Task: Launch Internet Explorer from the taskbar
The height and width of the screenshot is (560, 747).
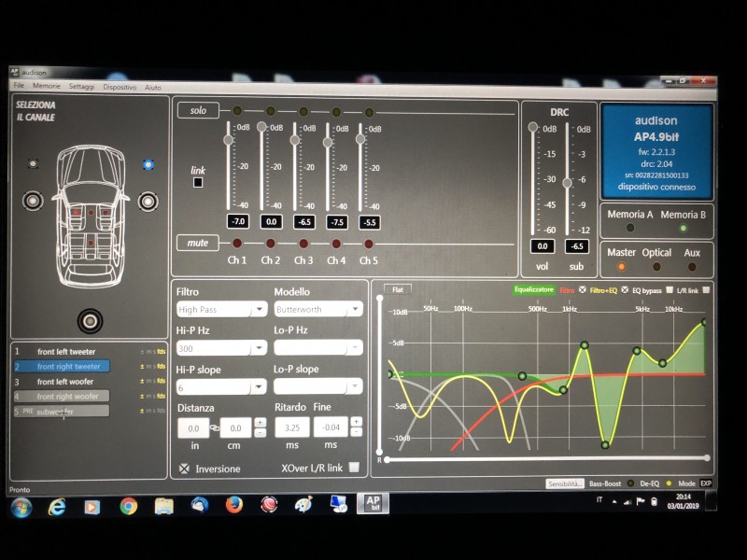Action: click(x=57, y=507)
